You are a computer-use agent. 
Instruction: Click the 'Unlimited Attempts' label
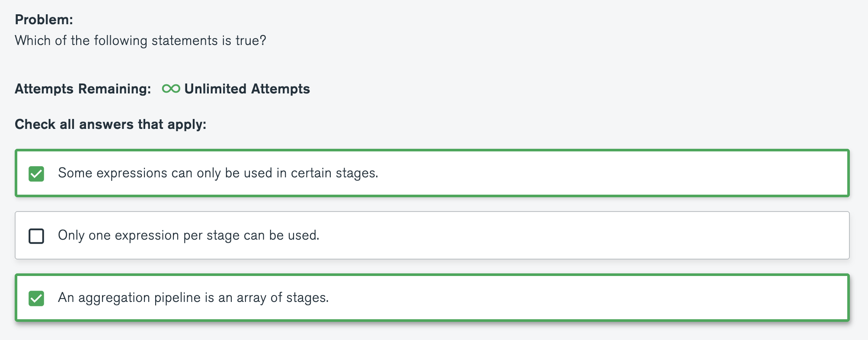tap(247, 89)
